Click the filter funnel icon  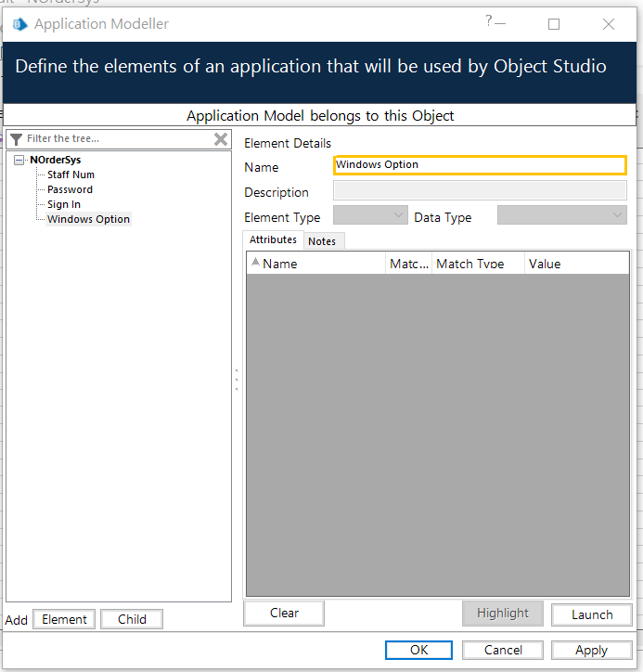[16, 139]
